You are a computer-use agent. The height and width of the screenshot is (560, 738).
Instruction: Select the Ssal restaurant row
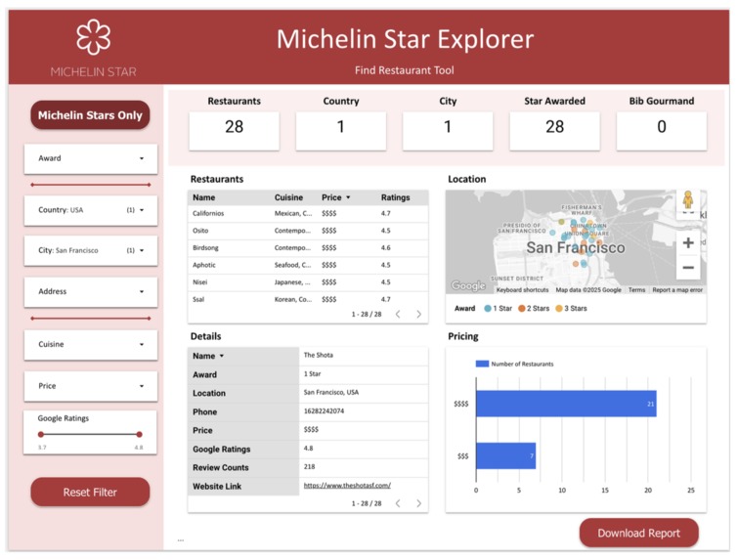pyautogui.click(x=308, y=299)
